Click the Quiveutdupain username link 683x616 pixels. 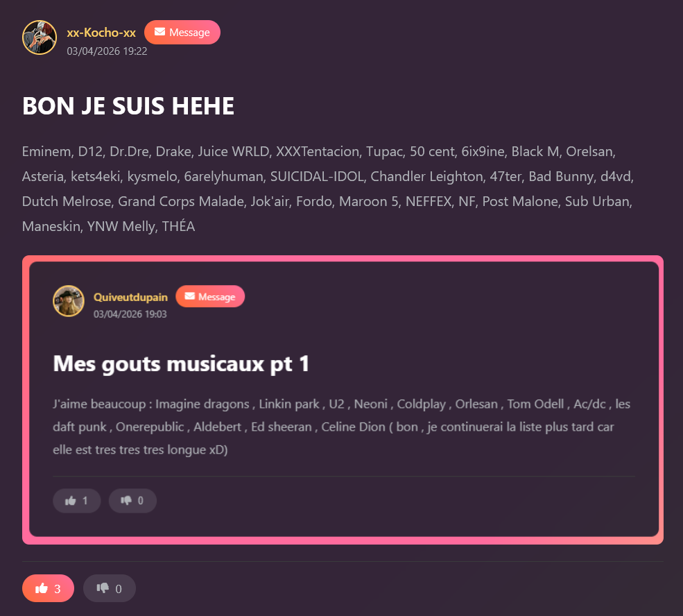click(130, 297)
